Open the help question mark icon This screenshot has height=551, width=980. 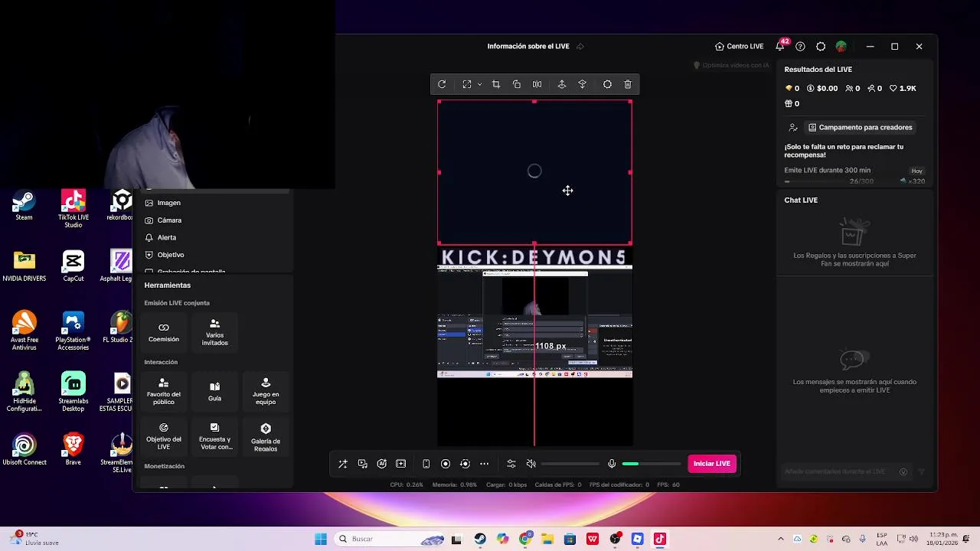[800, 47]
